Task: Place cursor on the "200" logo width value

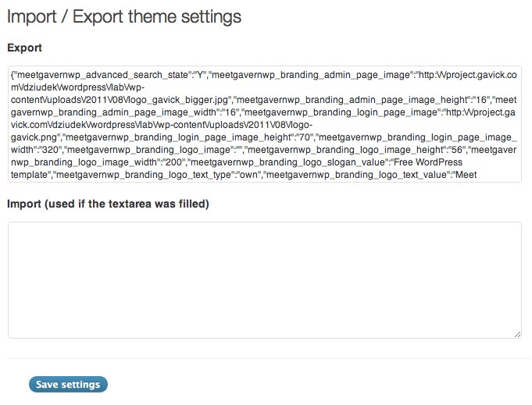Action: 173,162
